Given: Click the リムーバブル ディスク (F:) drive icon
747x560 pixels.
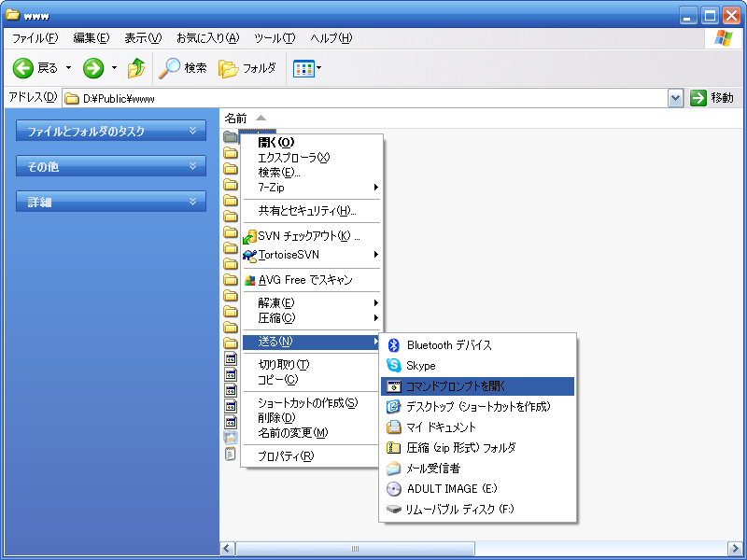Looking at the screenshot, I should tap(393, 510).
